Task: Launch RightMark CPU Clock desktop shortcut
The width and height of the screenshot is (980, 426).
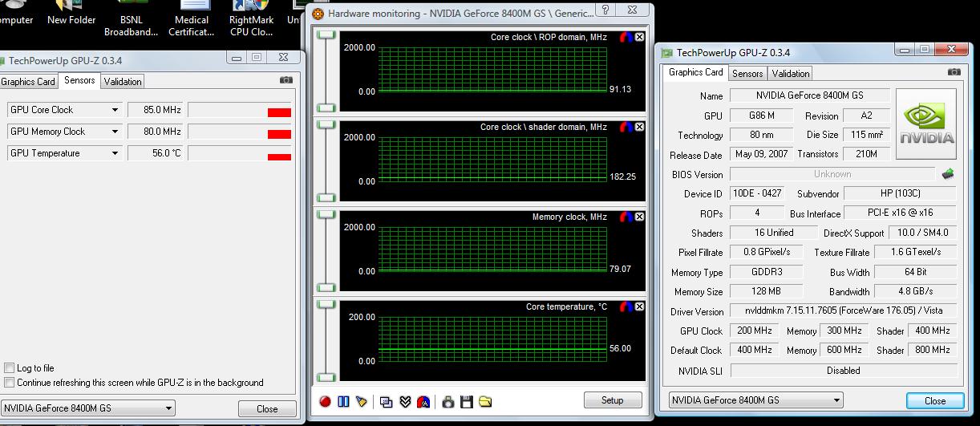Action: (x=251, y=19)
